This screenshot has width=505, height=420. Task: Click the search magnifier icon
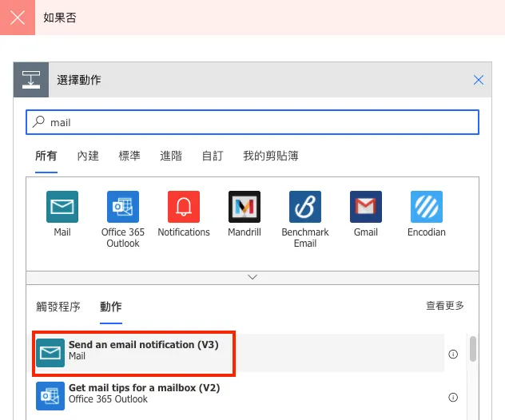tap(38, 122)
